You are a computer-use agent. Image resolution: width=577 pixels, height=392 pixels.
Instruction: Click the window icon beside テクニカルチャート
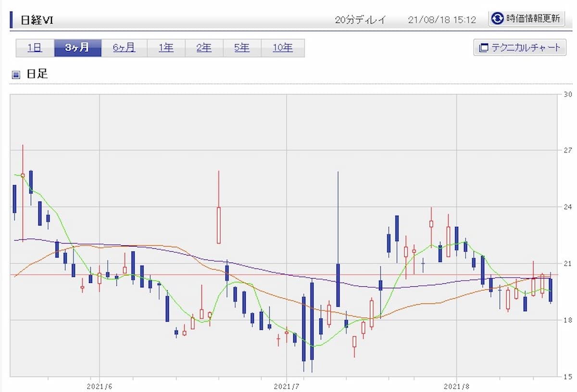point(483,48)
